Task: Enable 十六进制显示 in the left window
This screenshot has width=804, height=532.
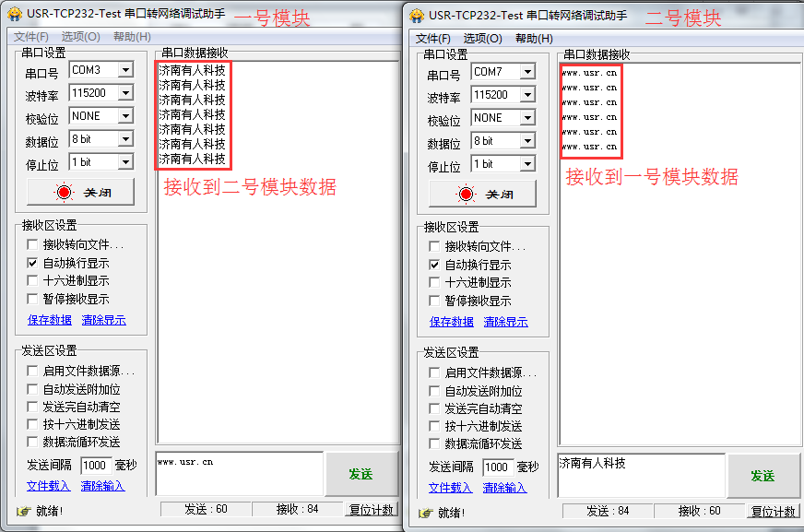Action: point(33,281)
